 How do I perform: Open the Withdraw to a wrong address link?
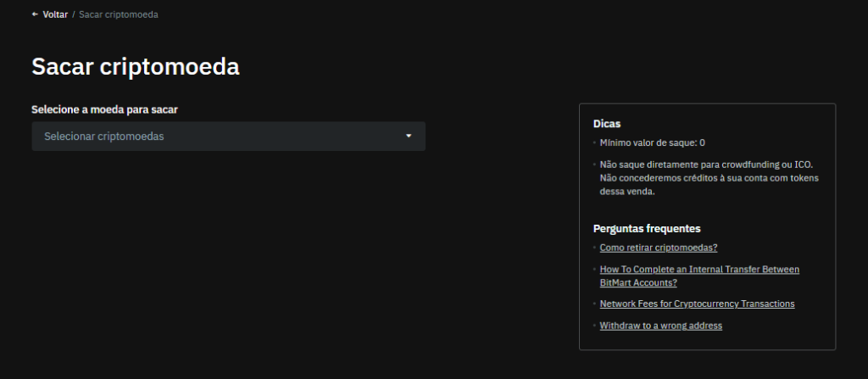click(x=660, y=326)
